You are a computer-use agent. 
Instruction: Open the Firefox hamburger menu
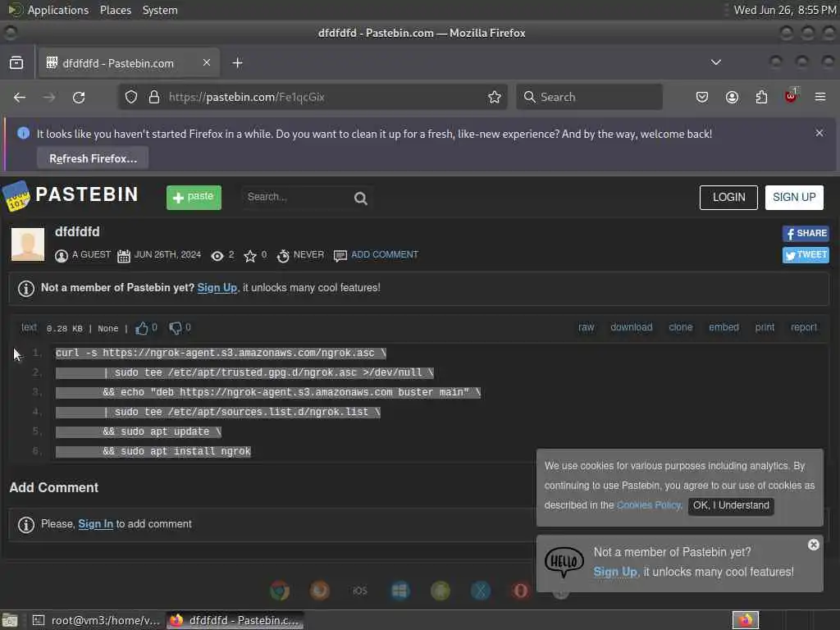820,97
